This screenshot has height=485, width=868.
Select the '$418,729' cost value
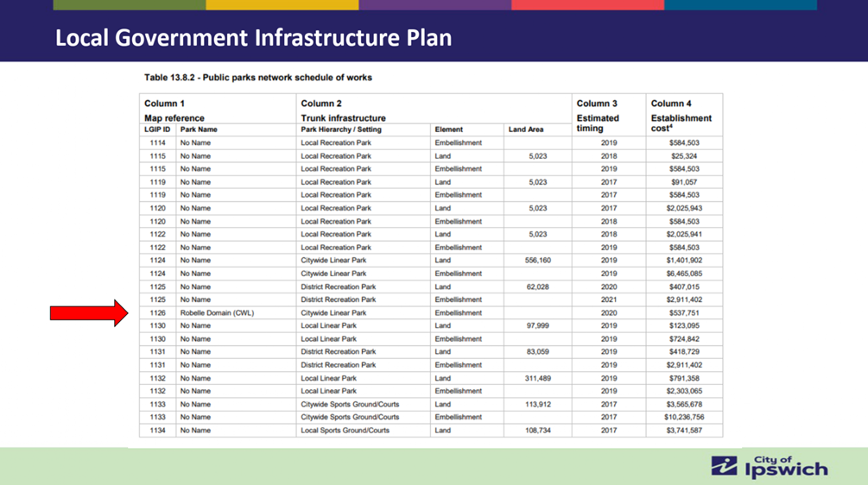pos(684,352)
